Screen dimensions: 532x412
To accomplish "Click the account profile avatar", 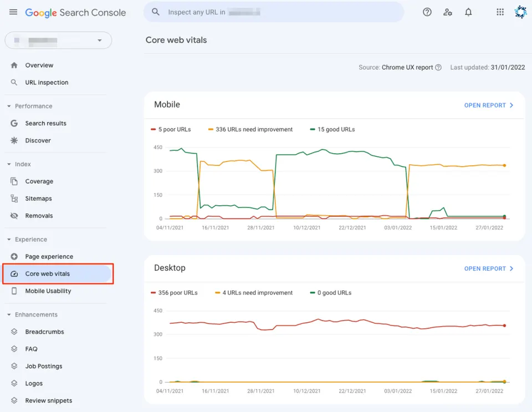I will [x=520, y=12].
